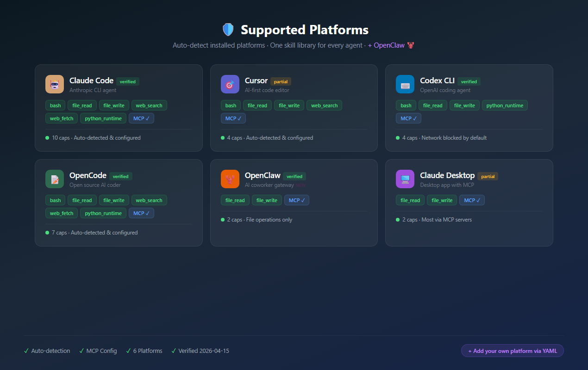
Task: Click the crab emoji next to OpenClaw link
Action: (x=410, y=45)
